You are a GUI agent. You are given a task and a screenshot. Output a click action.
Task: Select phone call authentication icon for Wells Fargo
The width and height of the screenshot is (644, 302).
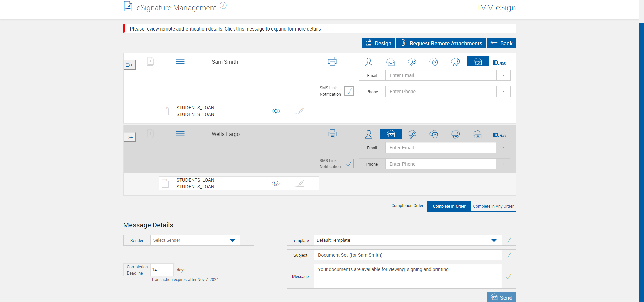click(x=455, y=134)
